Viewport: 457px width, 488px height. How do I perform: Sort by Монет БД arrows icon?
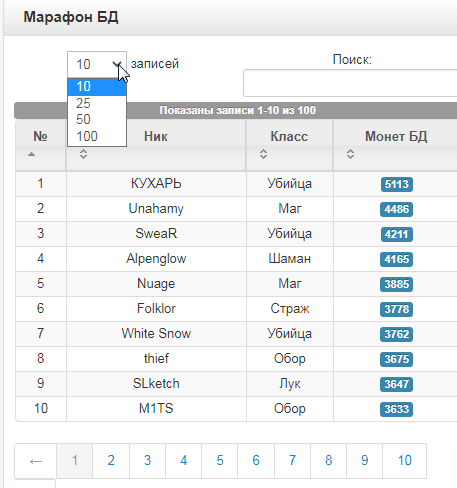pos(350,154)
